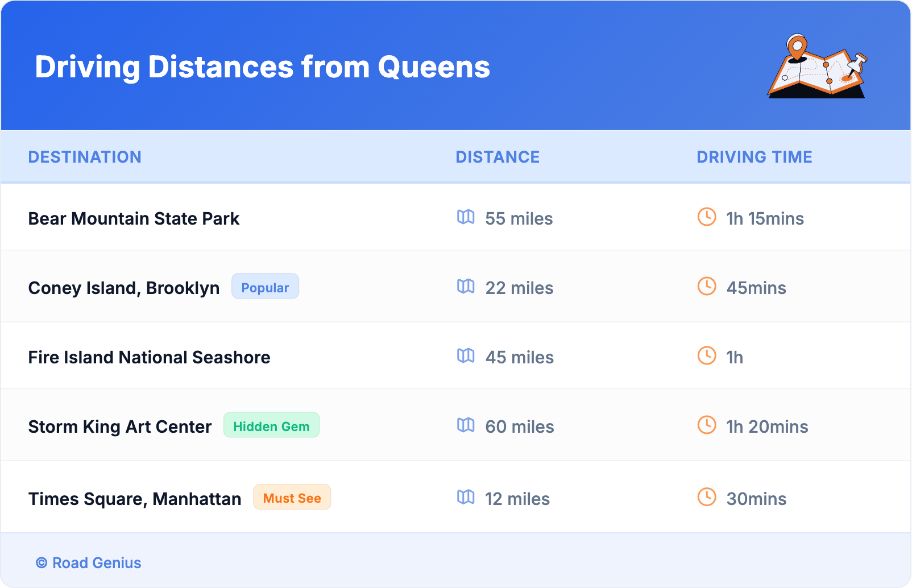Open the Road Genius footer link
Image resolution: width=912 pixels, height=588 pixels.
coord(89,563)
